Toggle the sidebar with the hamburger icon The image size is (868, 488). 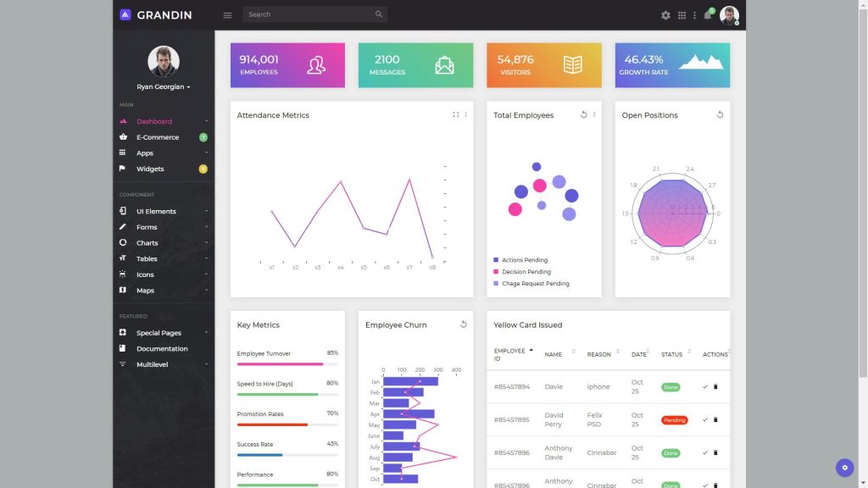click(227, 14)
